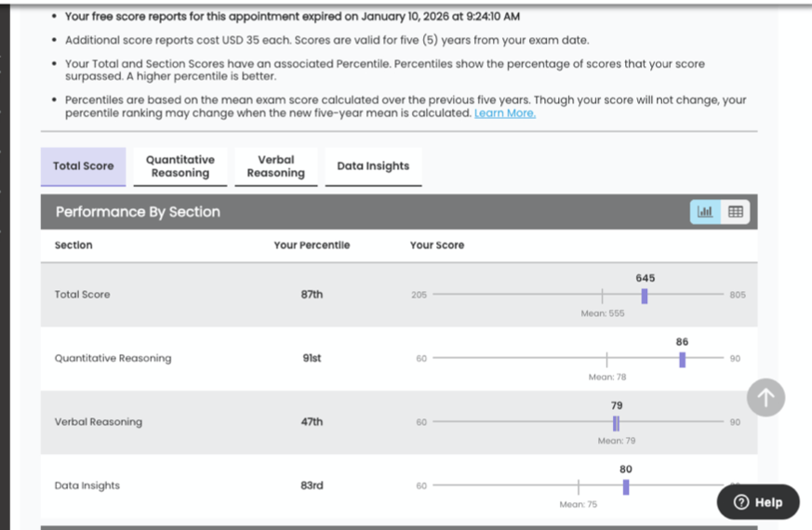Click the Quantitative Reasoning score marker at 86
Image resolution: width=812 pixels, height=530 pixels.
(x=682, y=360)
